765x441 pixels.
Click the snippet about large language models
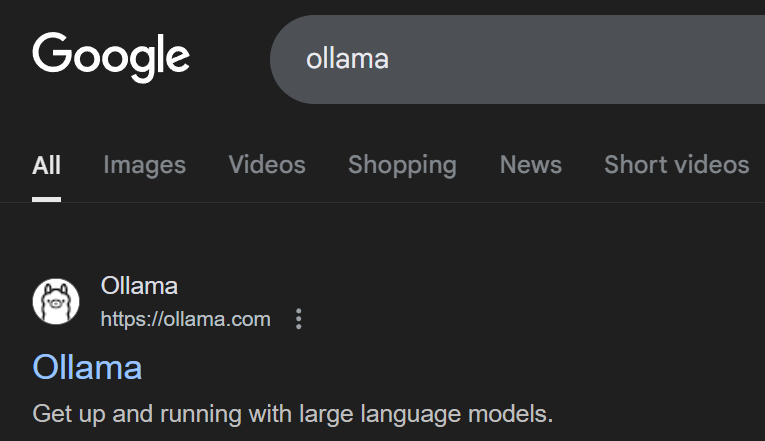click(293, 414)
